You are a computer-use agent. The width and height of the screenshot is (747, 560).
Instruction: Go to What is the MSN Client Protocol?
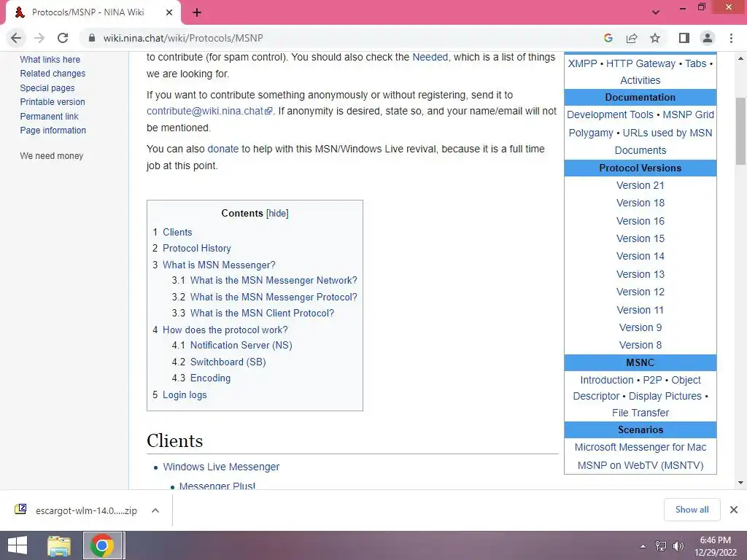coord(262,314)
